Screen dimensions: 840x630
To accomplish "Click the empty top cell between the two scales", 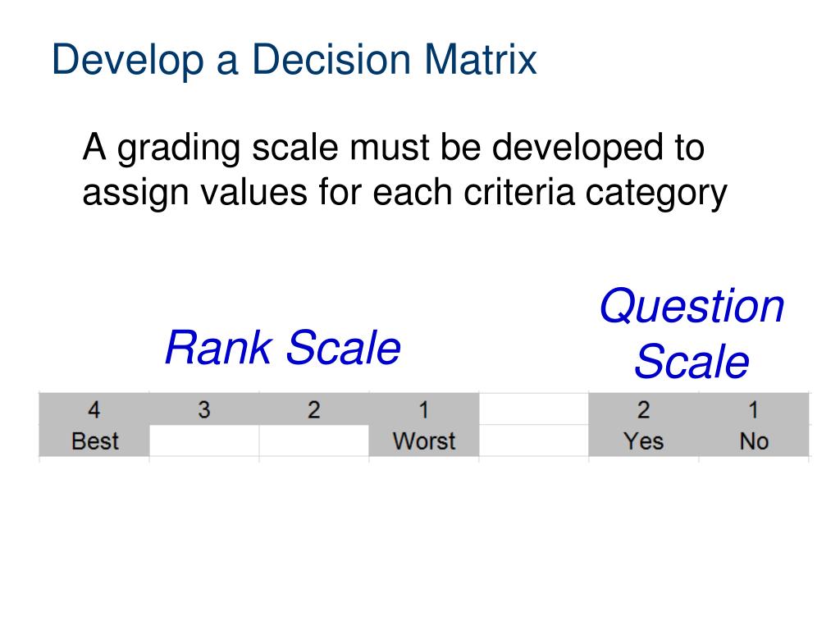I will pyautogui.click(x=533, y=409).
